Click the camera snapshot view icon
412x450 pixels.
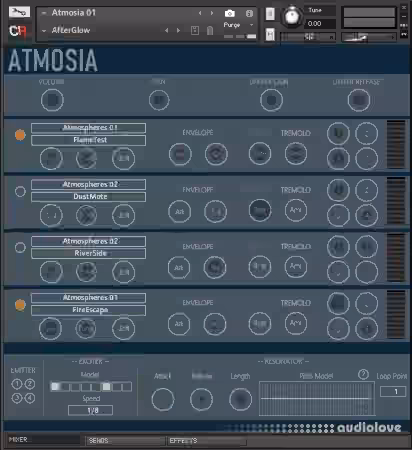[229, 13]
